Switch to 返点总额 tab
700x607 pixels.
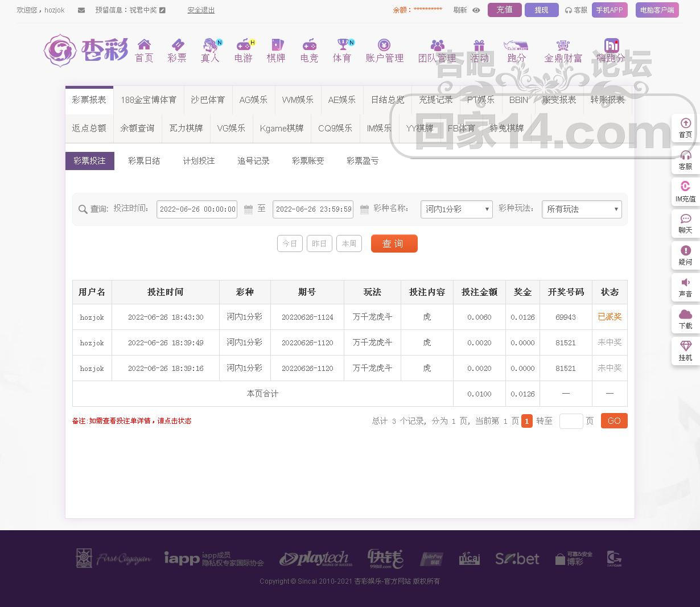coord(89,128)
